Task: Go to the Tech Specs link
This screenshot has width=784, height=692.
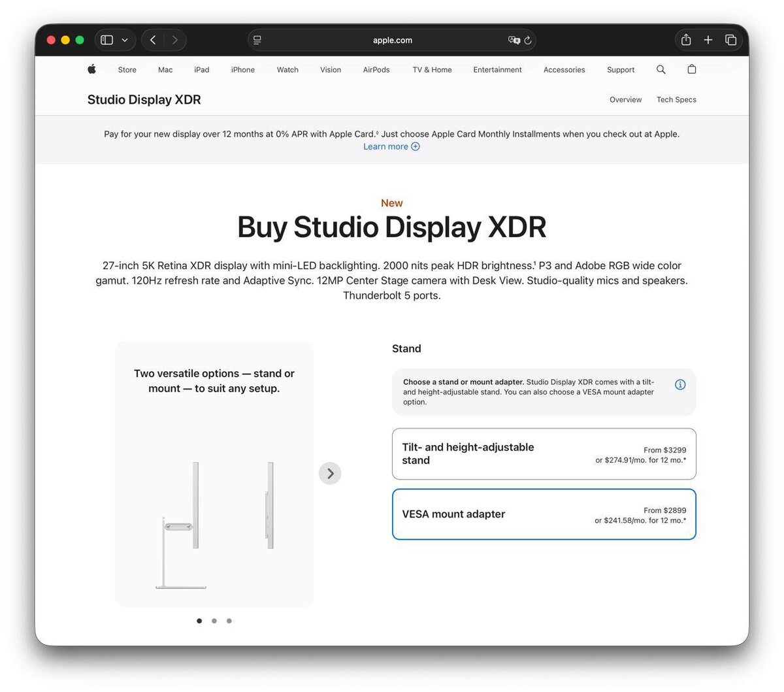Action: coord(676,100)
